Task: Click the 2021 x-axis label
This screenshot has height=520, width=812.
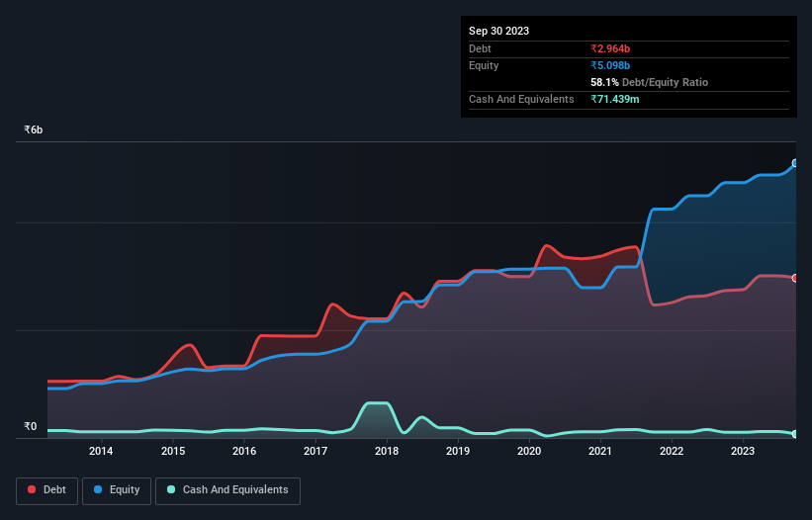Action: click(x=600, y=451)
